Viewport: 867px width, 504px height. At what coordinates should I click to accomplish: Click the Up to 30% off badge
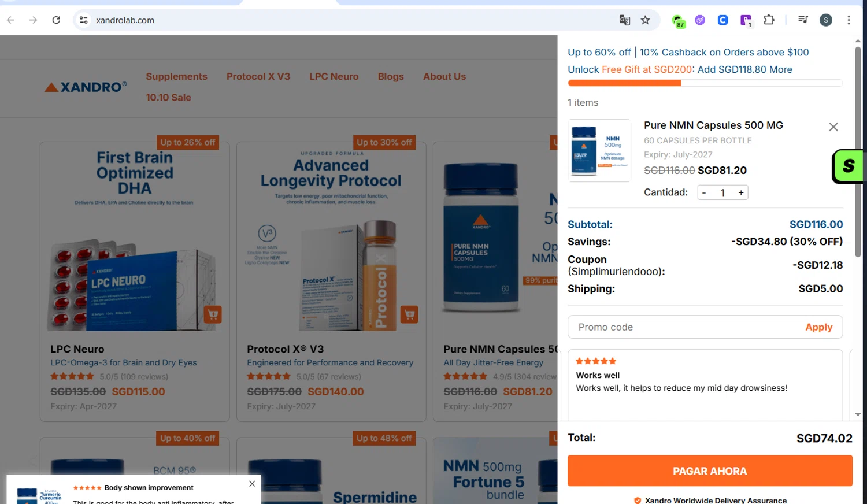(384, 142)
